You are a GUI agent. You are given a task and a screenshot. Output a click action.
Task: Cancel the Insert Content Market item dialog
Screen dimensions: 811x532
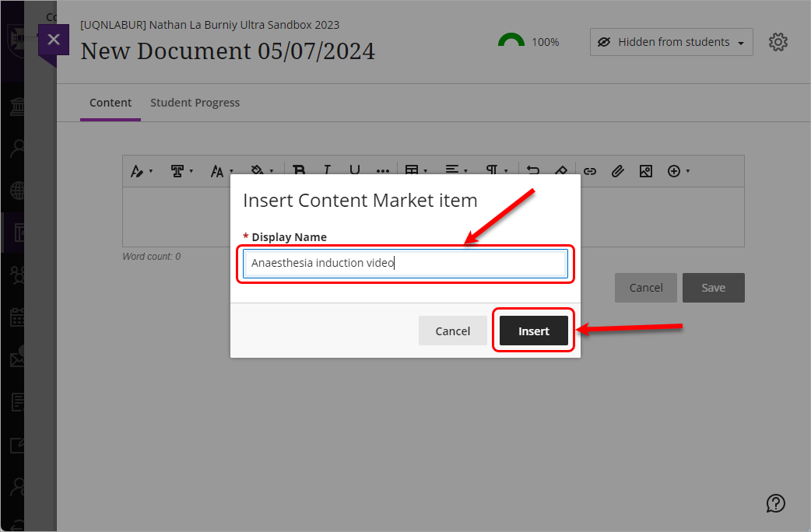pyautogui.click(x=452, y=331)
